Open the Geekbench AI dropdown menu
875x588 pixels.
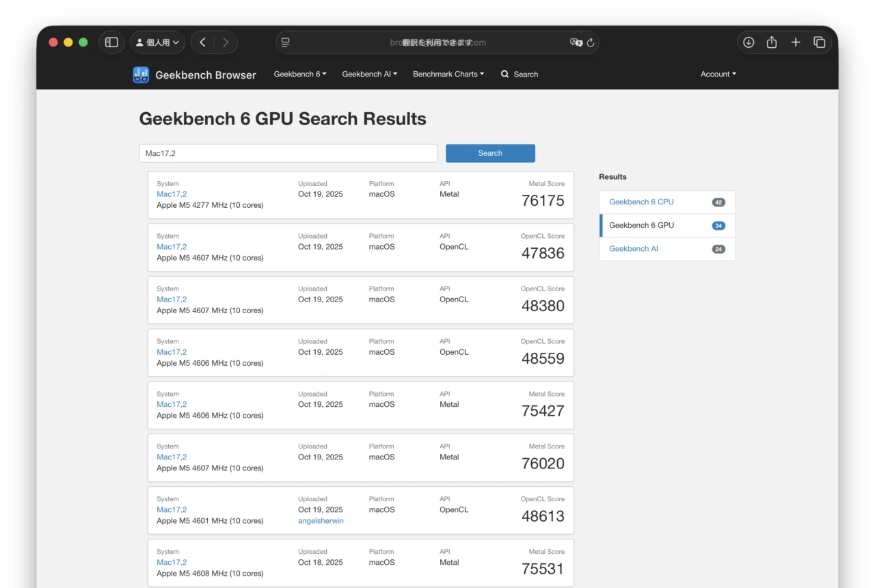(369, 74)
